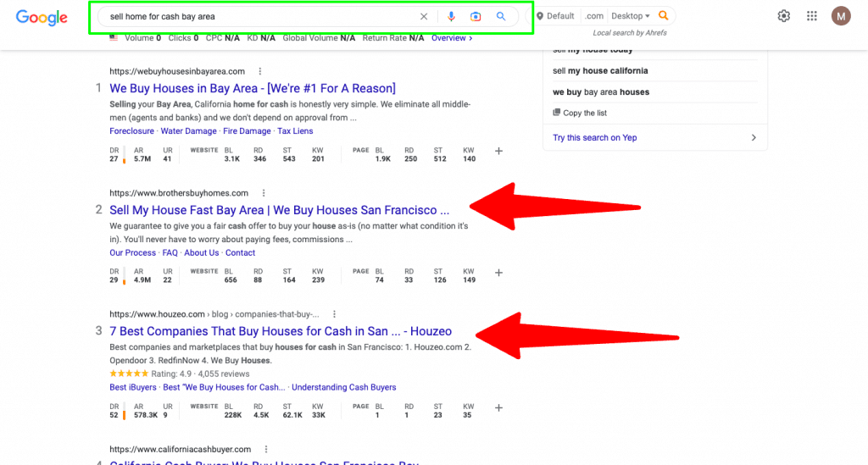This screenshot has width=868, height=465.
Task: Open the Default location selector
Action: point(555,16)
